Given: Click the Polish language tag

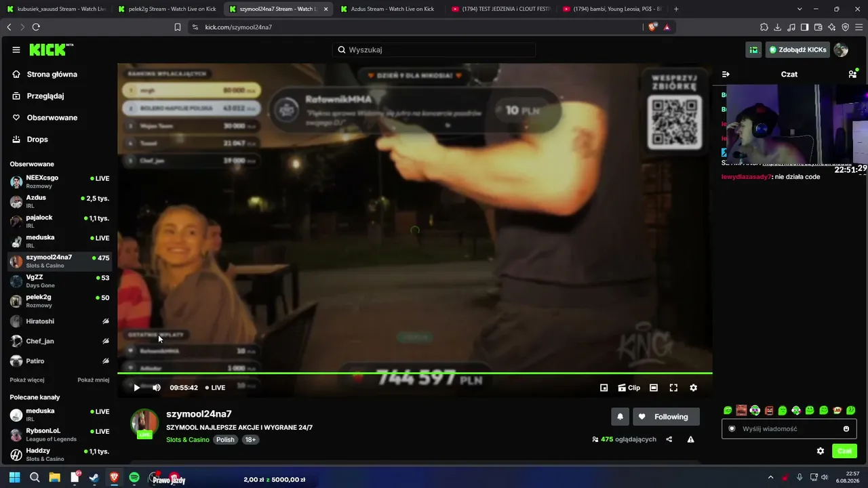Looking at the screenshot, I should click(225, 439).
